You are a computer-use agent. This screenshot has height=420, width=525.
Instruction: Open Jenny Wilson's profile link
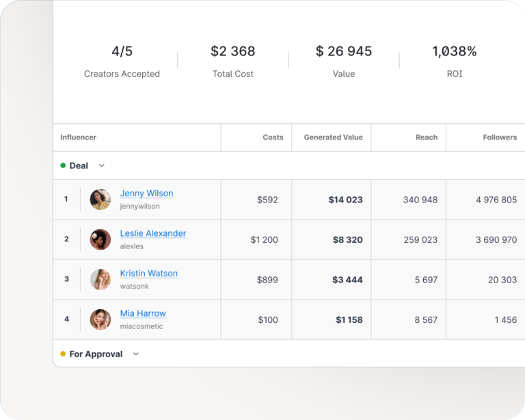(147, 194)
